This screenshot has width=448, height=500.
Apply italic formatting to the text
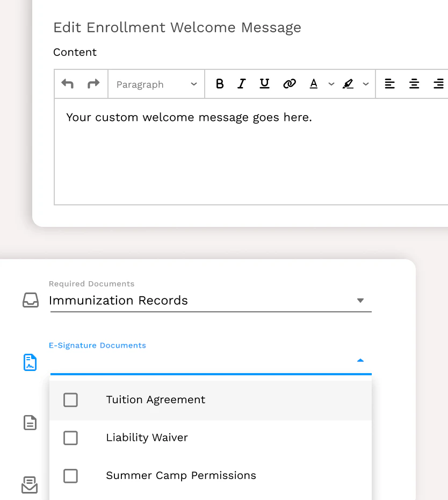241,84
